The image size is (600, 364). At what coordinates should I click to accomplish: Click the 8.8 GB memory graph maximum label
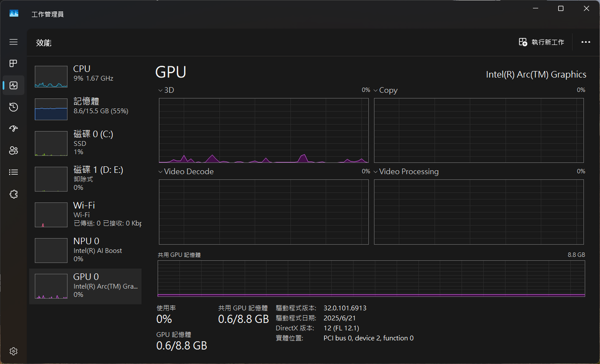click(x=576, y=255)
